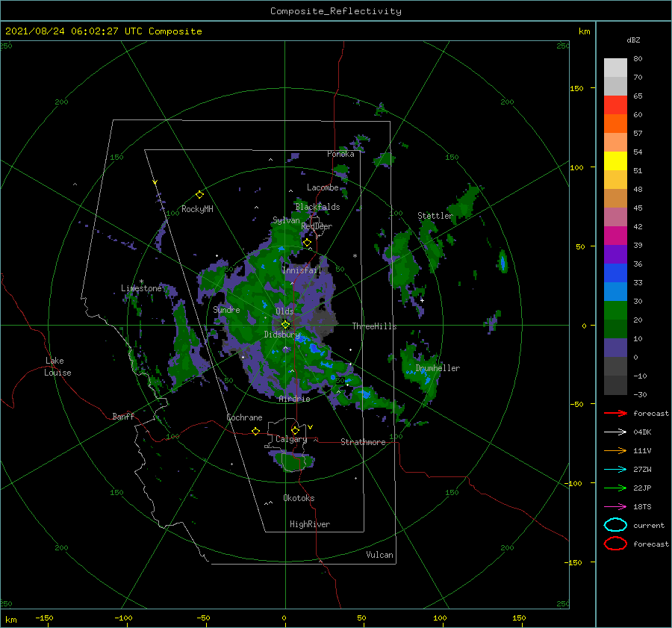Click the dBZ legend heading
Viewport: 672px width, 628px height.
pos(633,40)
